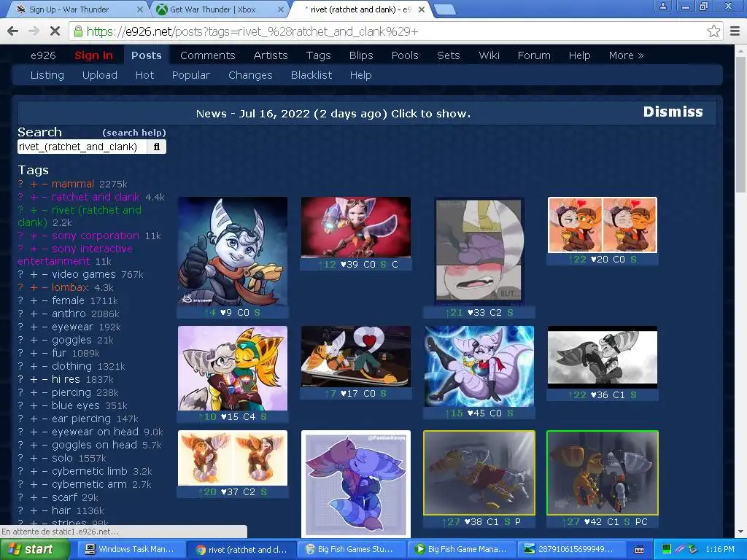
Task: Click the address bar URL
Action: (252, 31)
